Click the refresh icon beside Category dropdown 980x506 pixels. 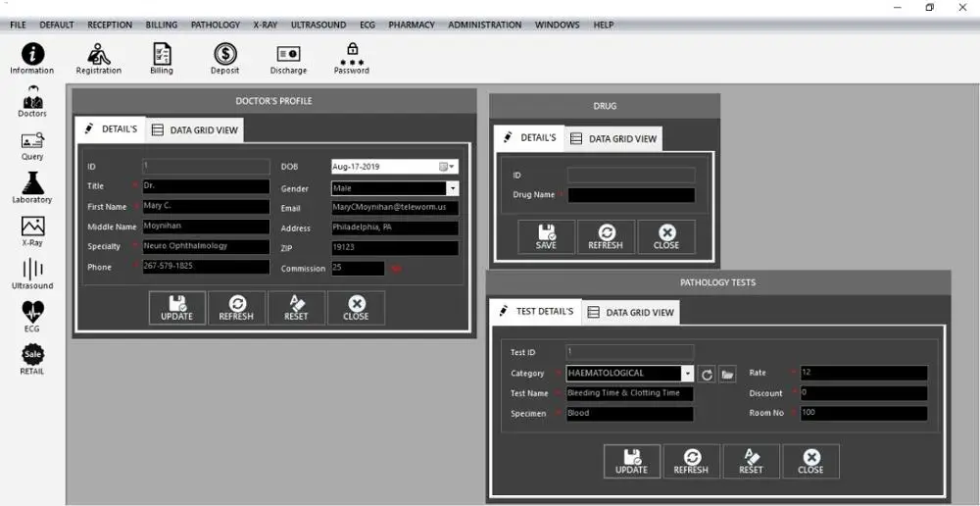pos(707,374)
